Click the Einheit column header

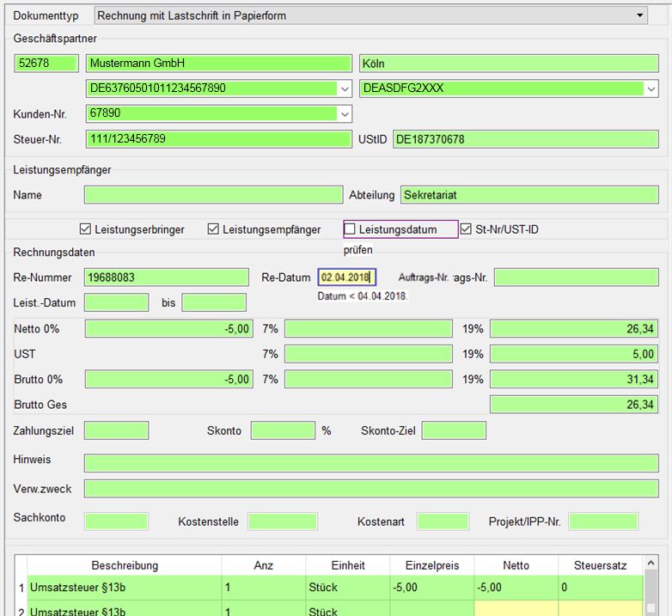click(x=348, y=565)
